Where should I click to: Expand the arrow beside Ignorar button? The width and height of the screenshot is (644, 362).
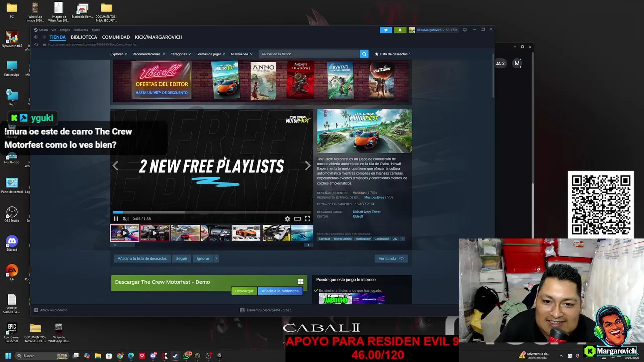pos(216,258)
